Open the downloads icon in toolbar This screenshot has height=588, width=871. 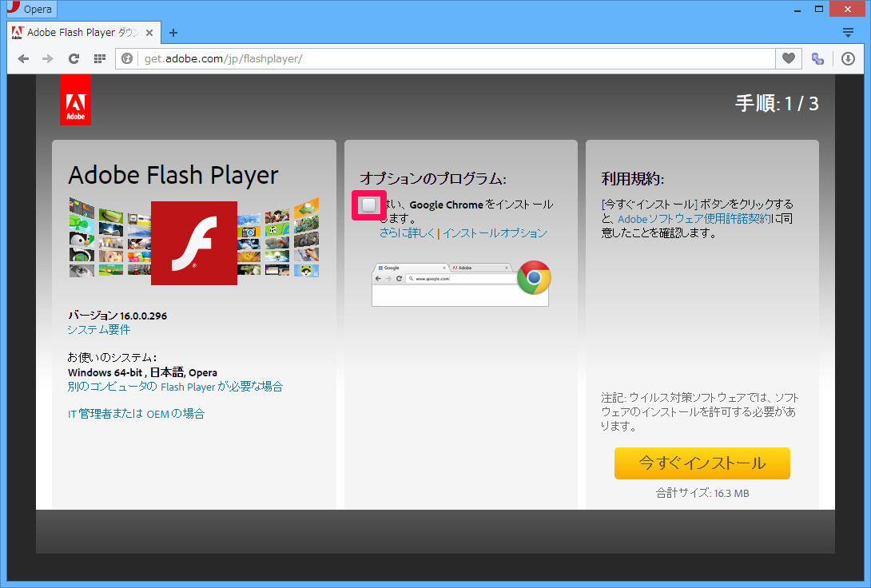pos(848,58)
